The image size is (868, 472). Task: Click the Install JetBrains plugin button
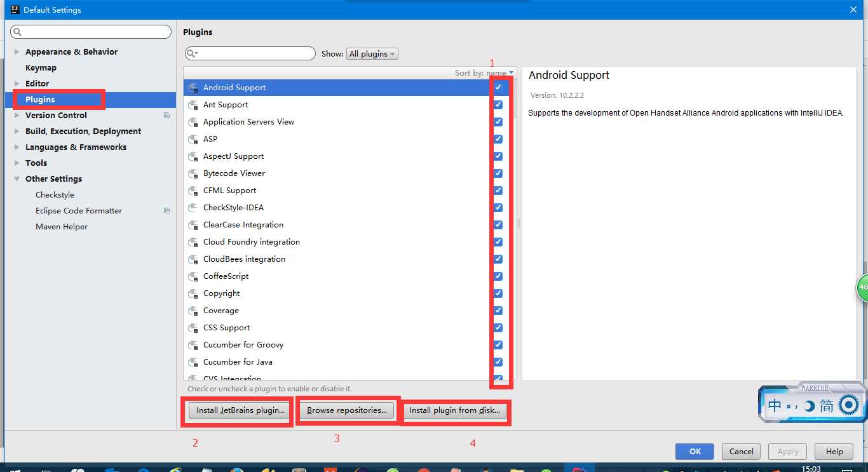240,410
